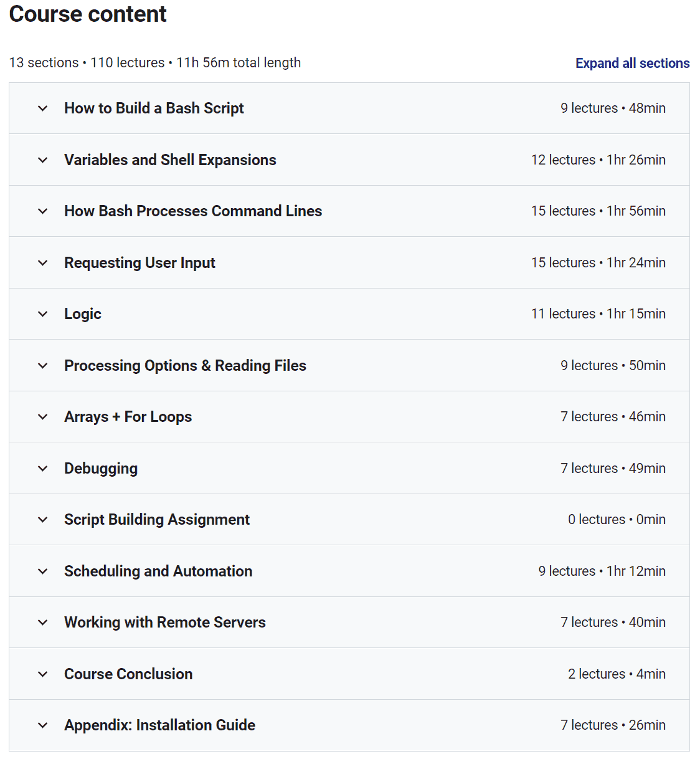Click chevron beside Scheduling and Automation
The image size is (700, 764).
point(42,571)
